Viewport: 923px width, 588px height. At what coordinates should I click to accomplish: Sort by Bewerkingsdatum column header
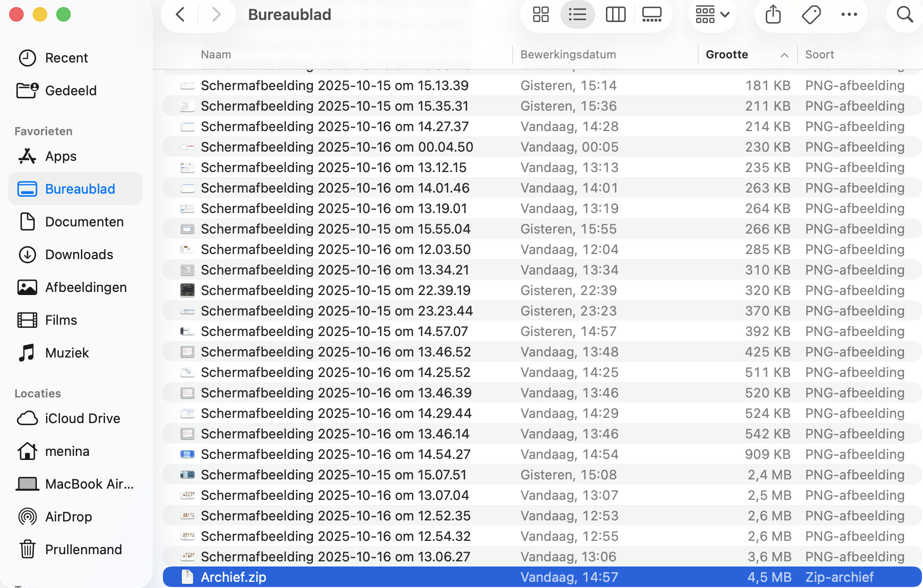[568, 55]
